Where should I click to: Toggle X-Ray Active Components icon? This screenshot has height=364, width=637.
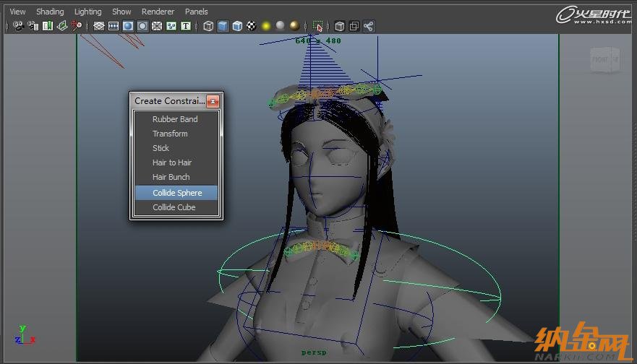coord(354,27)
